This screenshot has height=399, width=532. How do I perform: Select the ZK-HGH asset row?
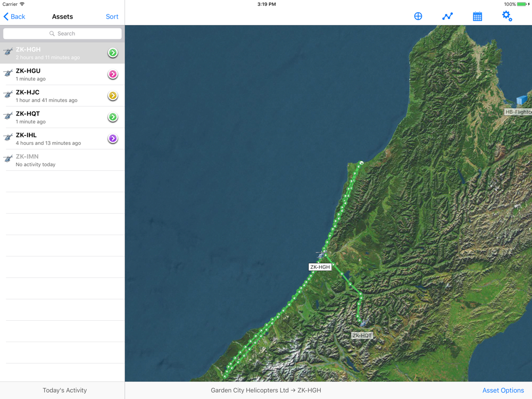(x=62, y=53)
